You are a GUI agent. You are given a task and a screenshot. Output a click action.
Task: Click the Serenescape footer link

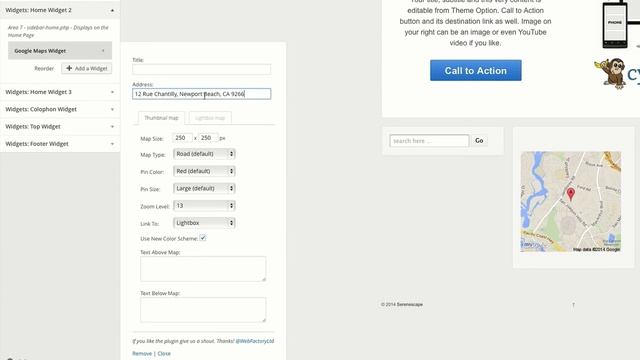tap(410, 304)
